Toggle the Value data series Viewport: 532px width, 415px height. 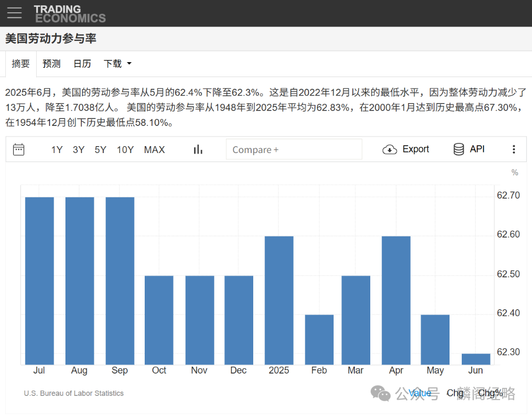click(x=420, y=393)
